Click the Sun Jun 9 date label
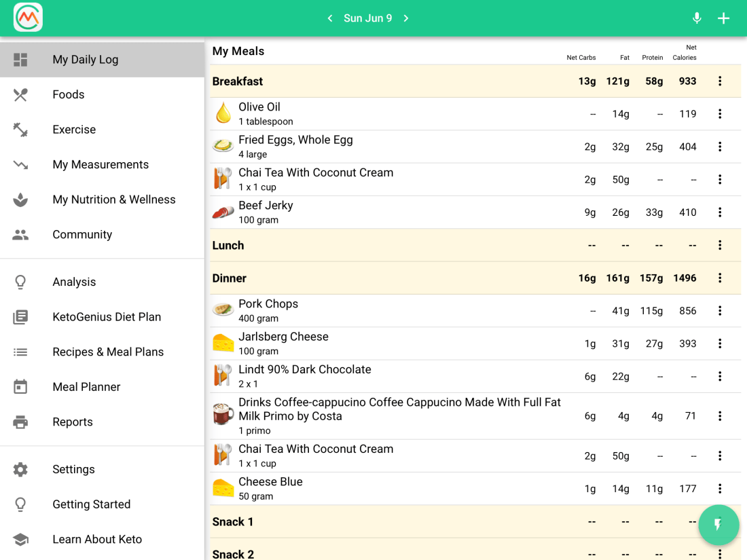The image size is (747, 560). pos(368,18)
